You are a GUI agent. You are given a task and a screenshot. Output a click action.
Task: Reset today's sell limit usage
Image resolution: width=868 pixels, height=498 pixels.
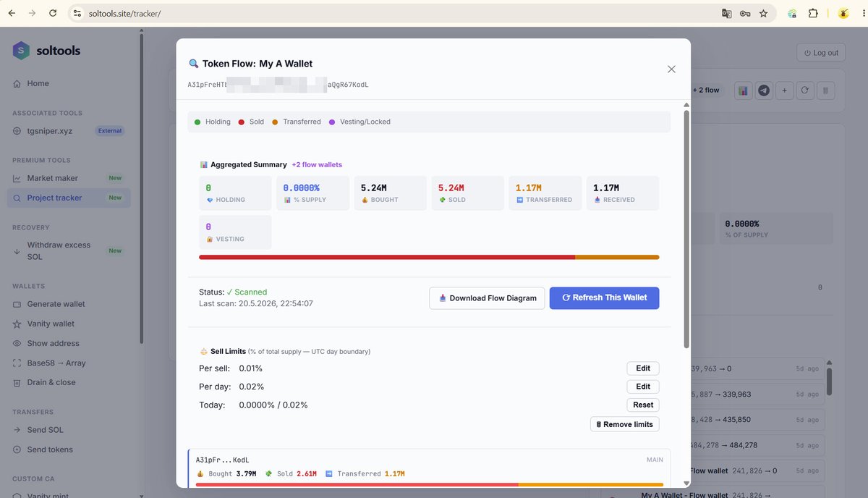point(643,405)
